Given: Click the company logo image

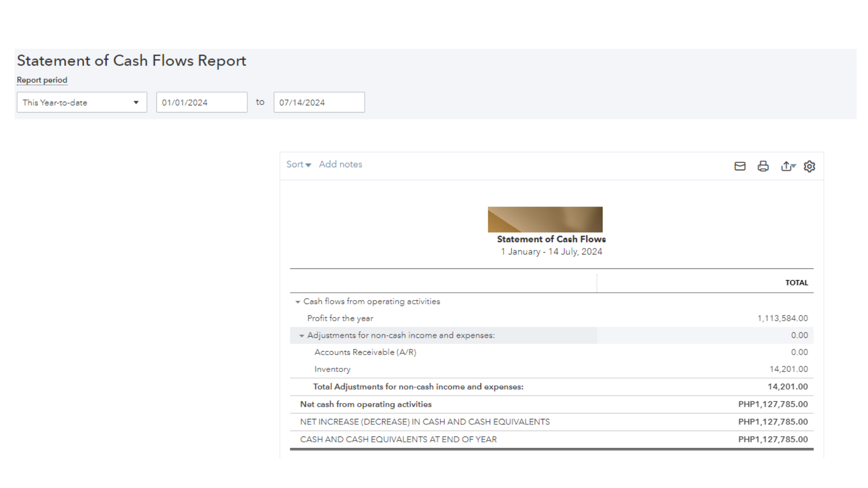Looking at the screenshot, I should [545, 220].
